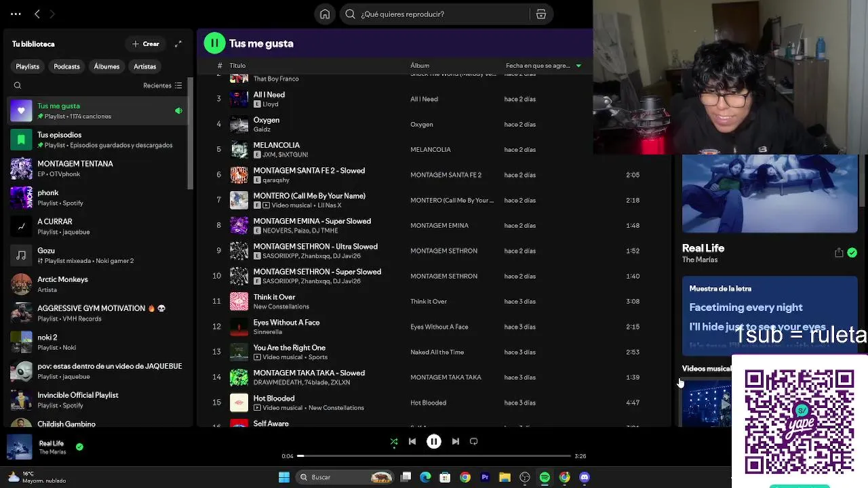Open The Marías link in side panel
Viewport: 868px width, 488px height.
(700, 260)
